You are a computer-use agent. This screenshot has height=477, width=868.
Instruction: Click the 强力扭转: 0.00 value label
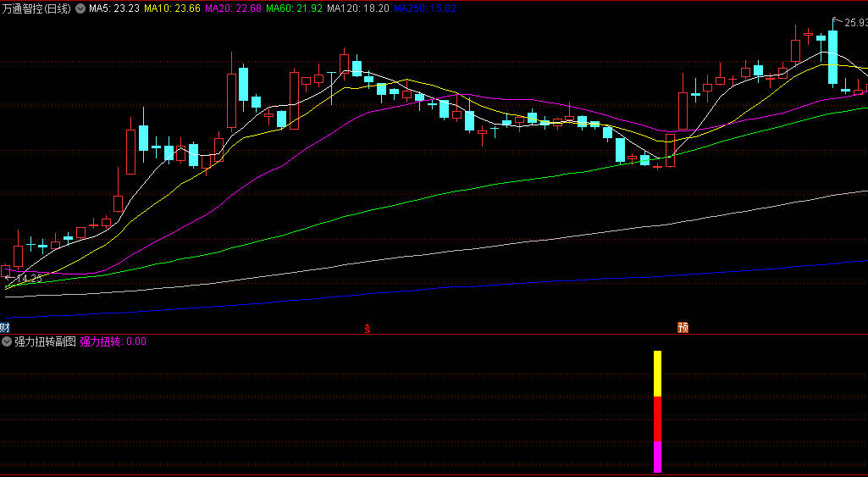click(113, 341)
